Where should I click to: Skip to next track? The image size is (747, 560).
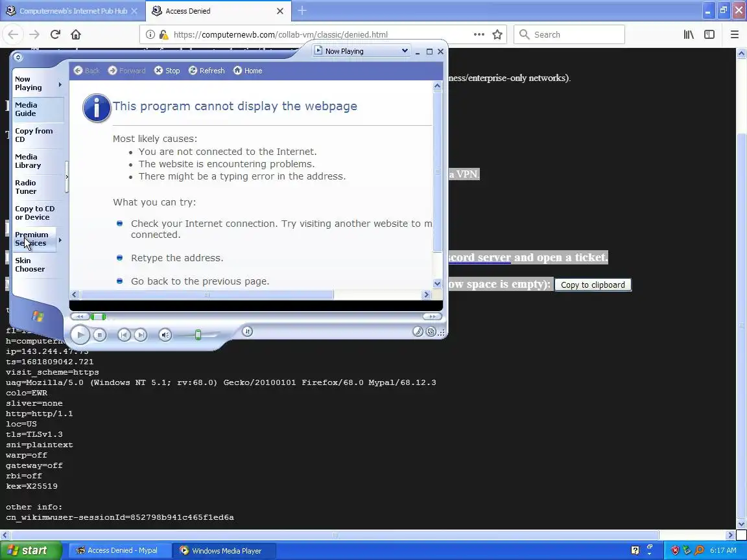(141, 335)
